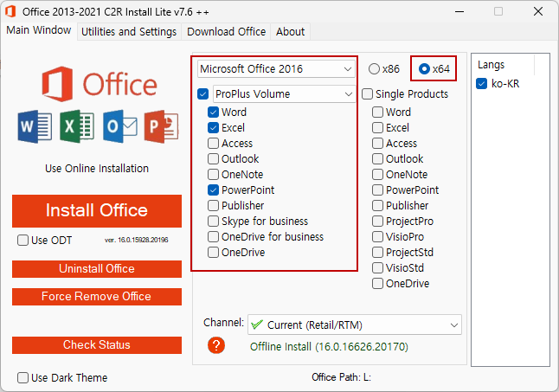559x392 pixels.
Task: Check Access under Single Products
Action: 377,144
